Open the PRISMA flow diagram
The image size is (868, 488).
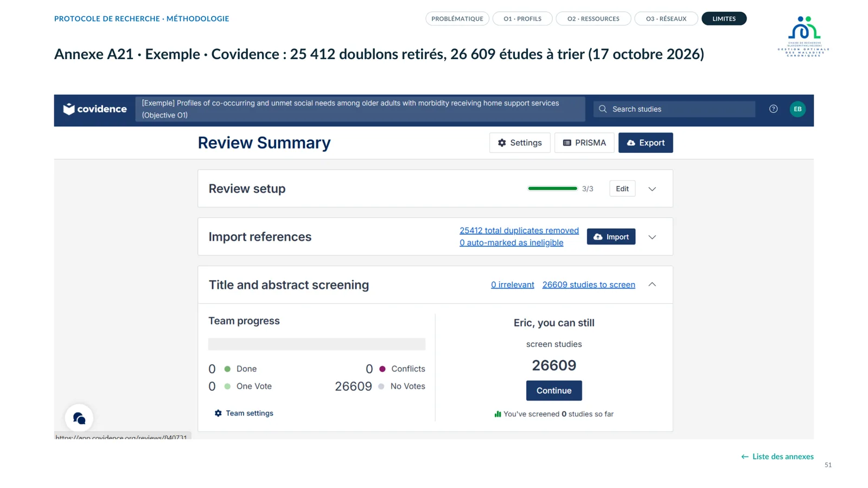[584, 143]
